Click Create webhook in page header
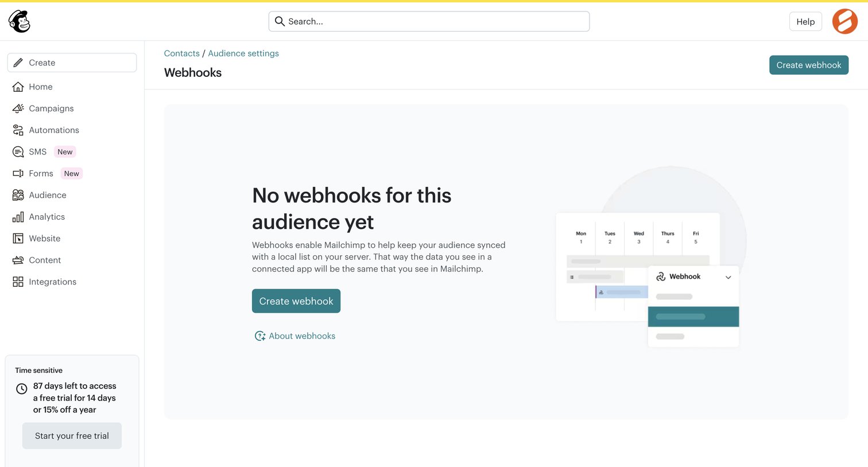The height and width of the screenshot is (467, 868). click(x=809, y=65)
